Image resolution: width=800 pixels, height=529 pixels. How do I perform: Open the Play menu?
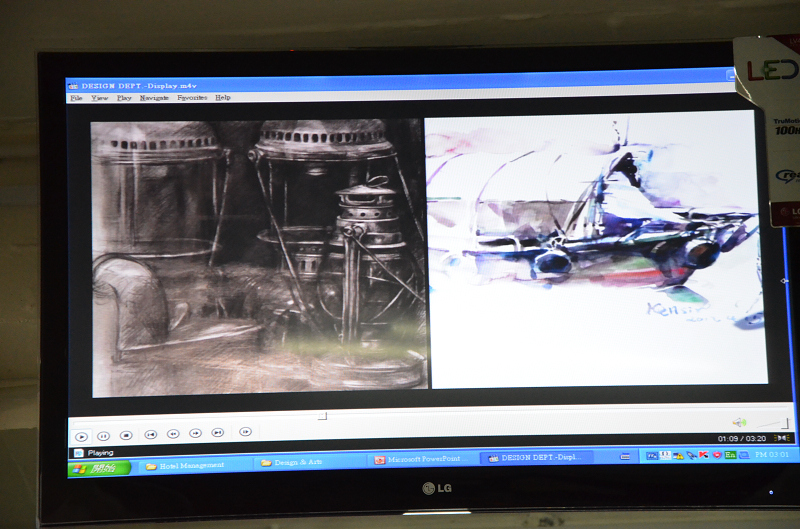coord(124,98)
